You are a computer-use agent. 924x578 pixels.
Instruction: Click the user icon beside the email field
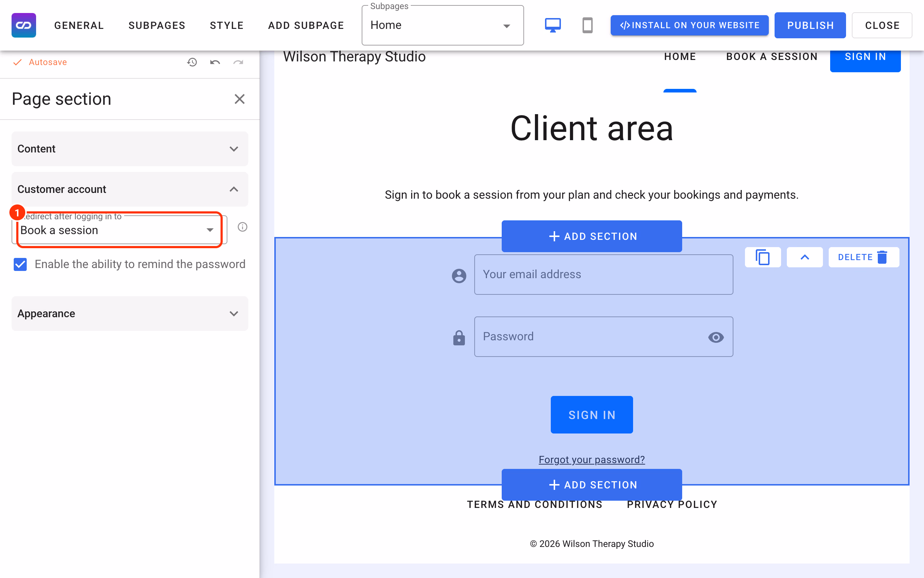pyautogui.click(x=459, y=276)
